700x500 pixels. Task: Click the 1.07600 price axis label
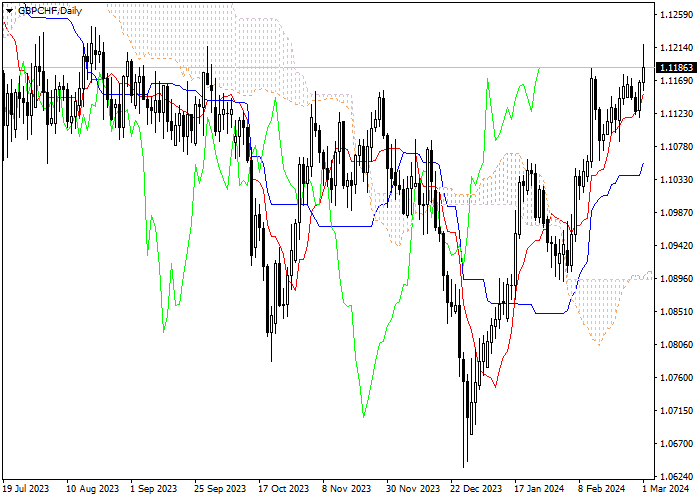[x=676, y=378]
